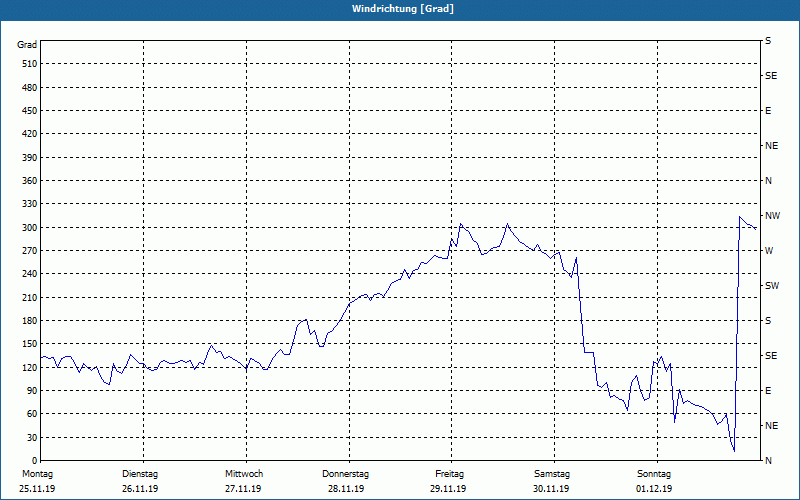The image size is (800, 500).
Task: Click the date 25.11.19
Action: pos(37,489)
